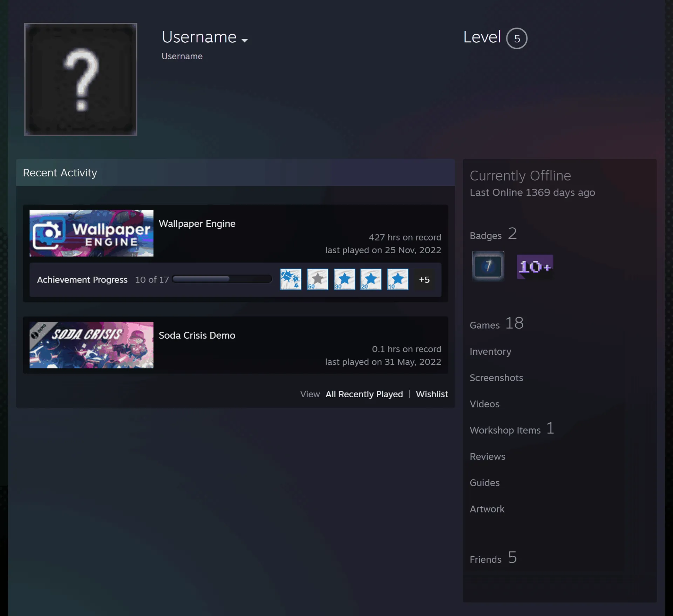Screen dimensions: 673x616
Task: Open the Reviews link
Action: 487,456
